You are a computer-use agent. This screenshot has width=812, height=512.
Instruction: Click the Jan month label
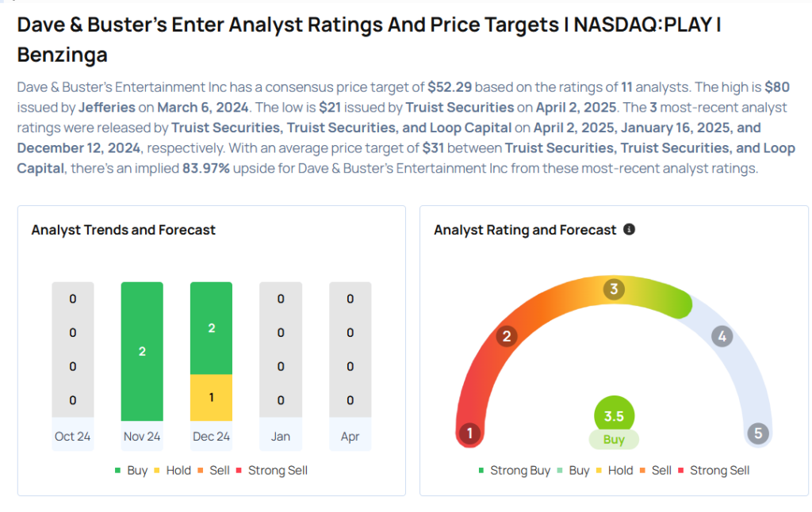click(x=281, y=437)
